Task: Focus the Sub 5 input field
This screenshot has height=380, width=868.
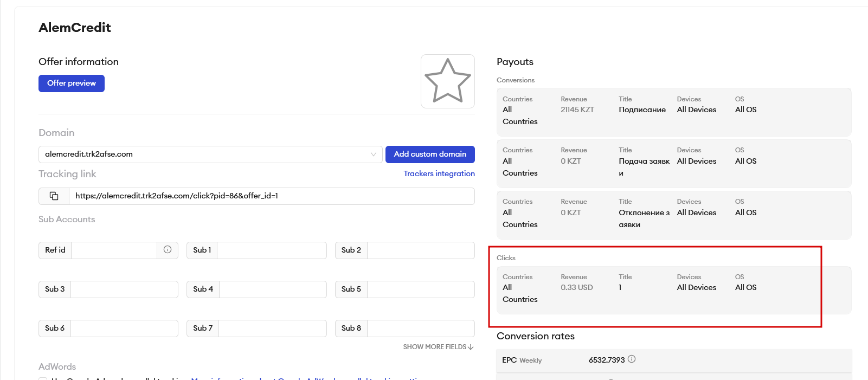Action: click(421, 289)
